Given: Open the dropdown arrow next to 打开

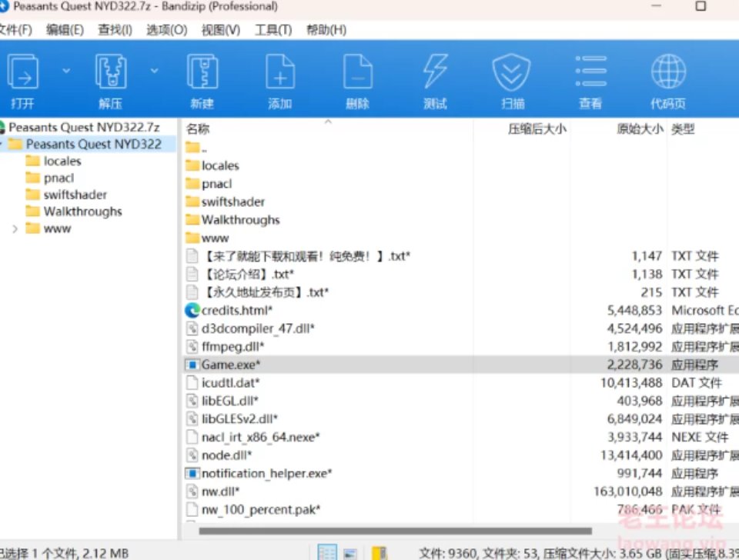Looking at the screenshot, I should pos(66,71).
